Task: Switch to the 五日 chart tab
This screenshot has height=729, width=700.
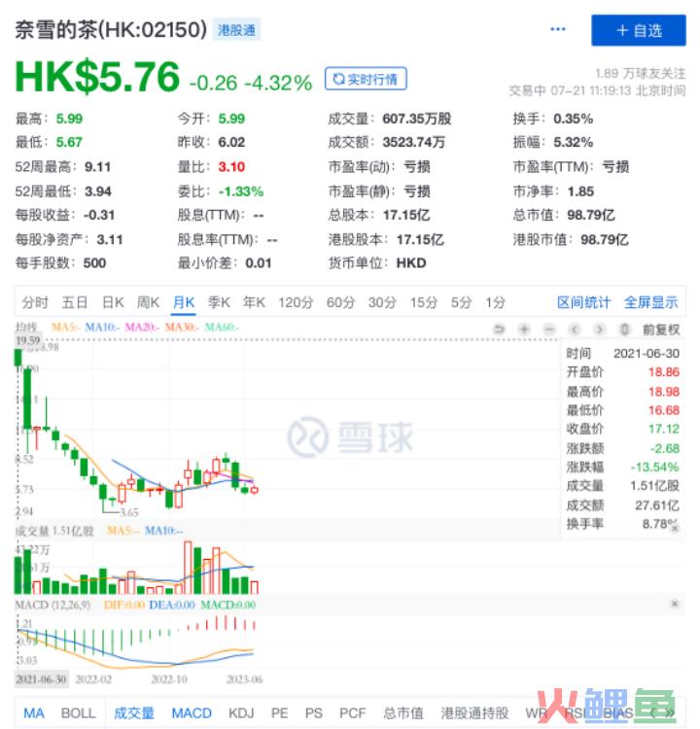Action: (75, 302)
